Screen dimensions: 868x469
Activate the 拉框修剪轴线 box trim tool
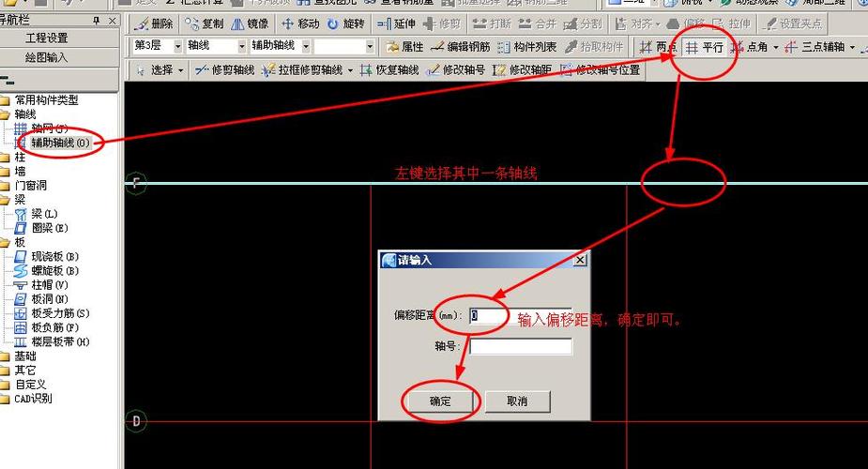302,70
